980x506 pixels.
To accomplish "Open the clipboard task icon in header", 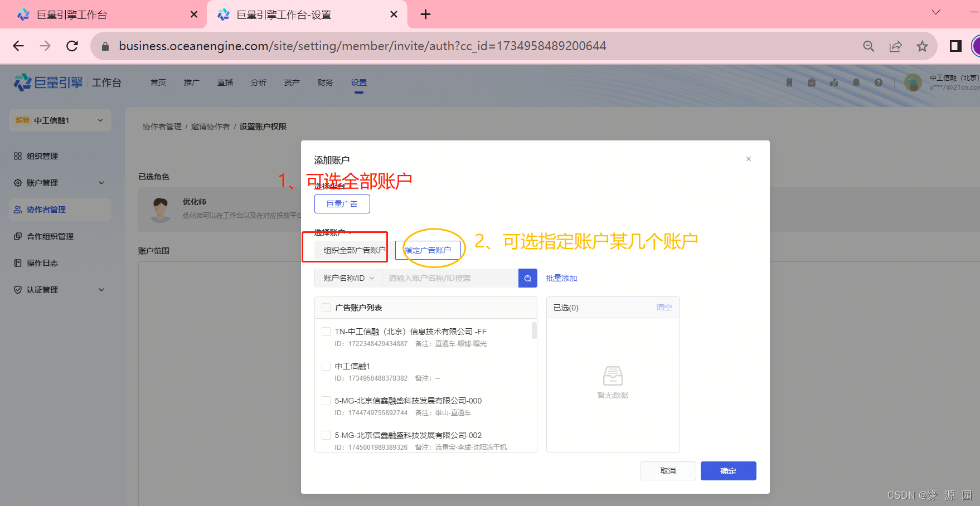I will point(812,82).
